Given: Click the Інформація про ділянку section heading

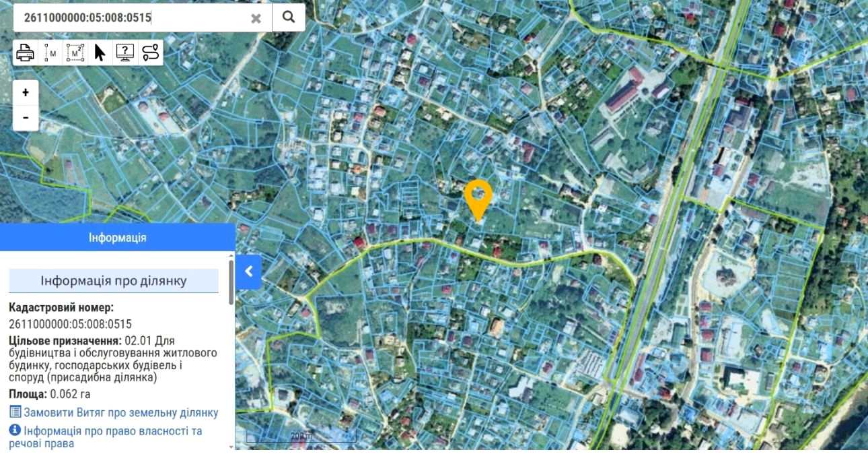Looking at the screenshot, I should pos(114,281).
